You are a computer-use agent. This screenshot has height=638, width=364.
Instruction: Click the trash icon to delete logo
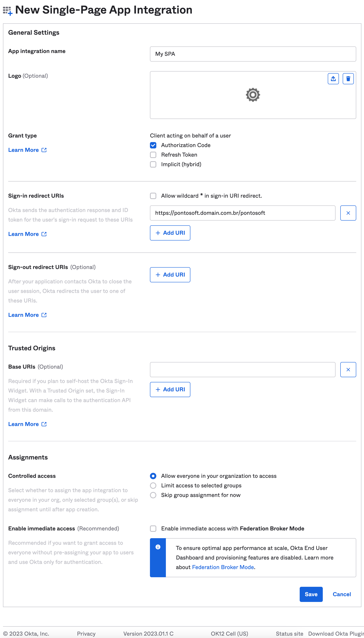348,79
